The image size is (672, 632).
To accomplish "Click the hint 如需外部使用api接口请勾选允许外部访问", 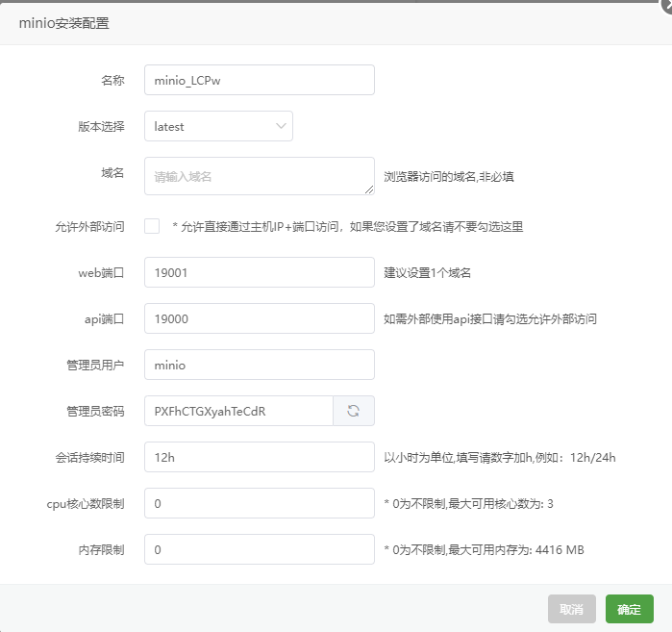I will (490, 319).
